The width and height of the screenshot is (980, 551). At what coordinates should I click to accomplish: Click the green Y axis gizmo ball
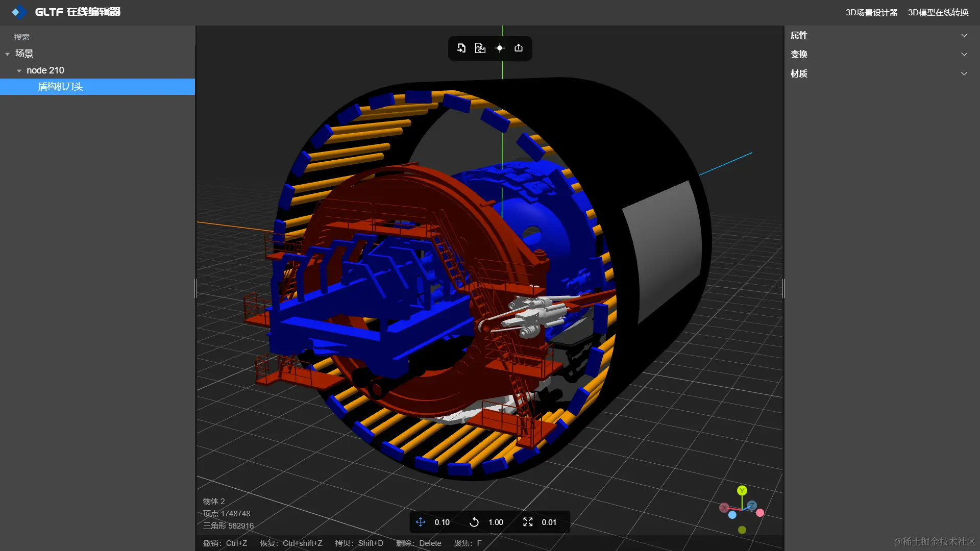(x=742, y=490)
